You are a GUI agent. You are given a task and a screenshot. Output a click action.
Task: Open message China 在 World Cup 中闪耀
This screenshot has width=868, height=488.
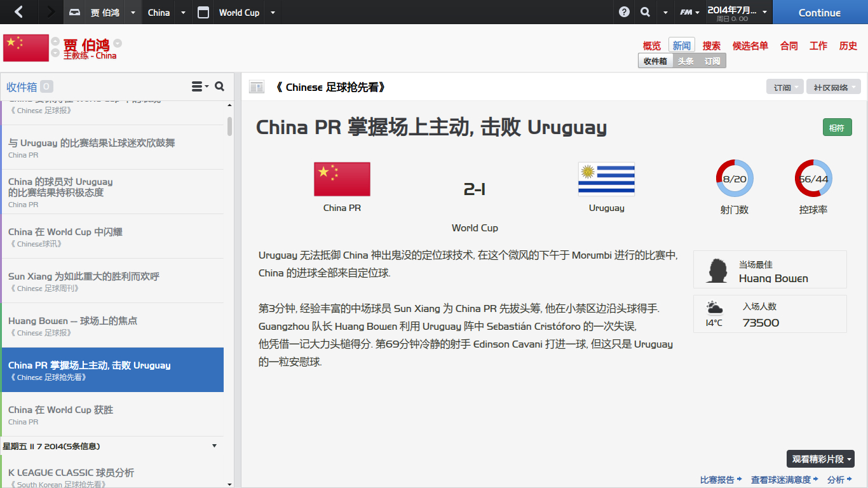(x=112, y=236)
